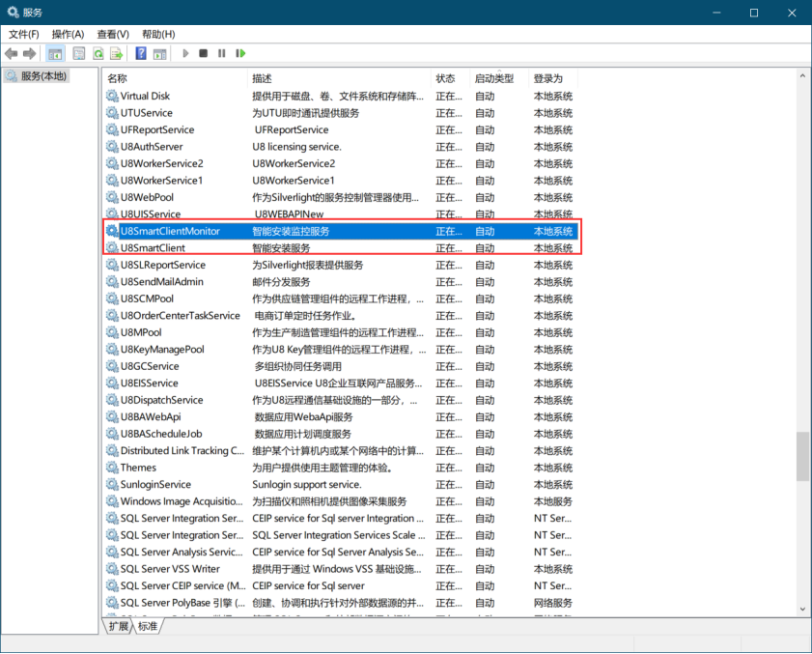Click gear icon beside U8MPool
The width and height of the screenshot is (812, 654).
click(112, 332)
